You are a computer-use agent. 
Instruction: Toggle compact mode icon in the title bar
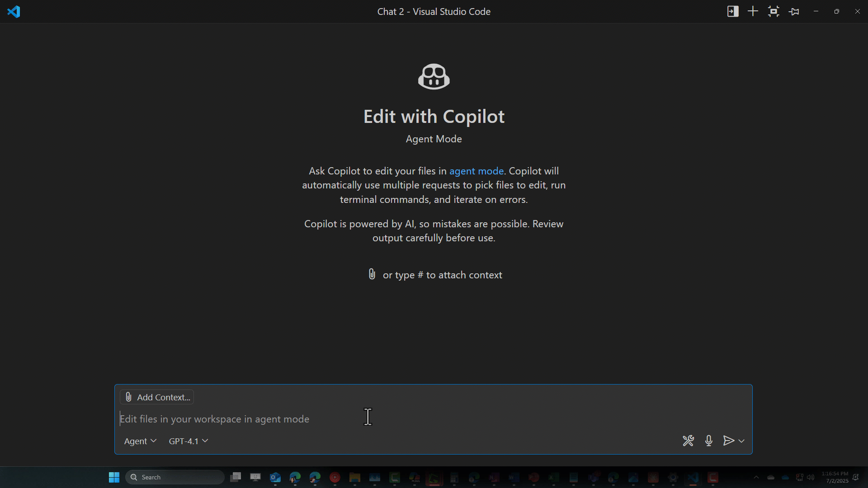pyautogui.click(x=774, y=12)
